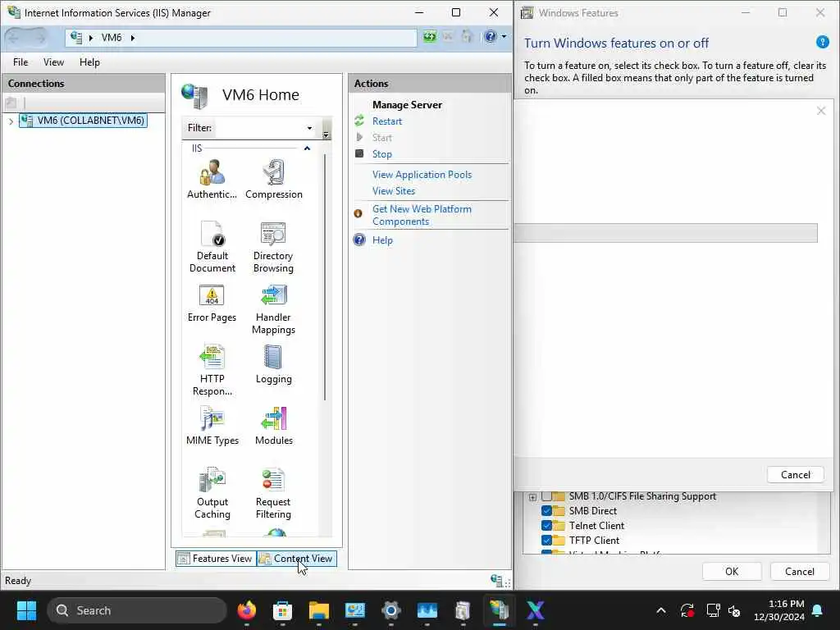Click the IIS status bar configuration icon
This screenshot has width=840, height=630.
(496, 580)
